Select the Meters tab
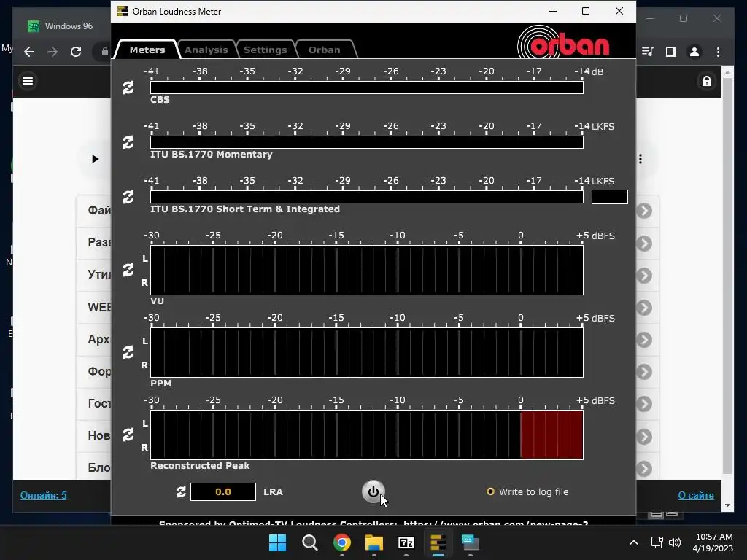Screen dimensions: 747x560 coord(147,50)
